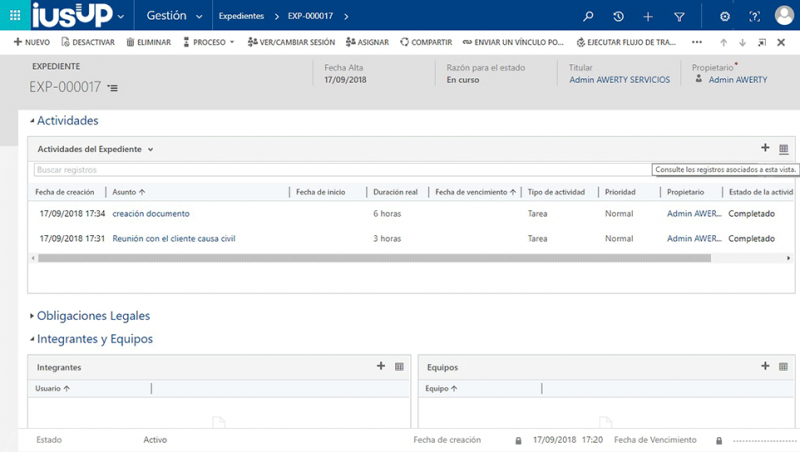
Task: Open more commands ellipsis
Action: (x=696, y=42)
